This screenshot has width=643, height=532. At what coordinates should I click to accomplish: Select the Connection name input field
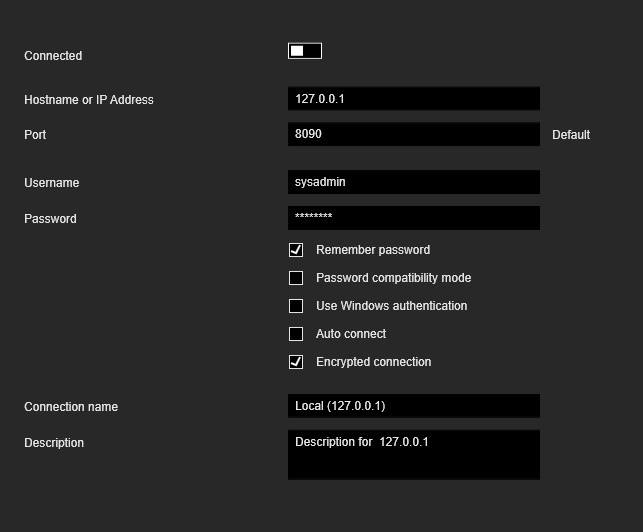click(413, 406)
